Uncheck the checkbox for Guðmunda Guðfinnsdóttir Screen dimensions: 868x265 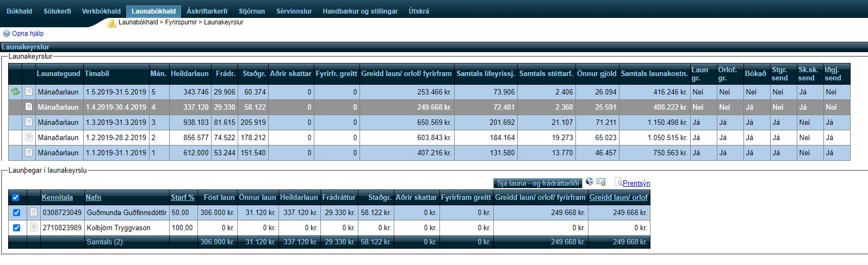[16, 213]
